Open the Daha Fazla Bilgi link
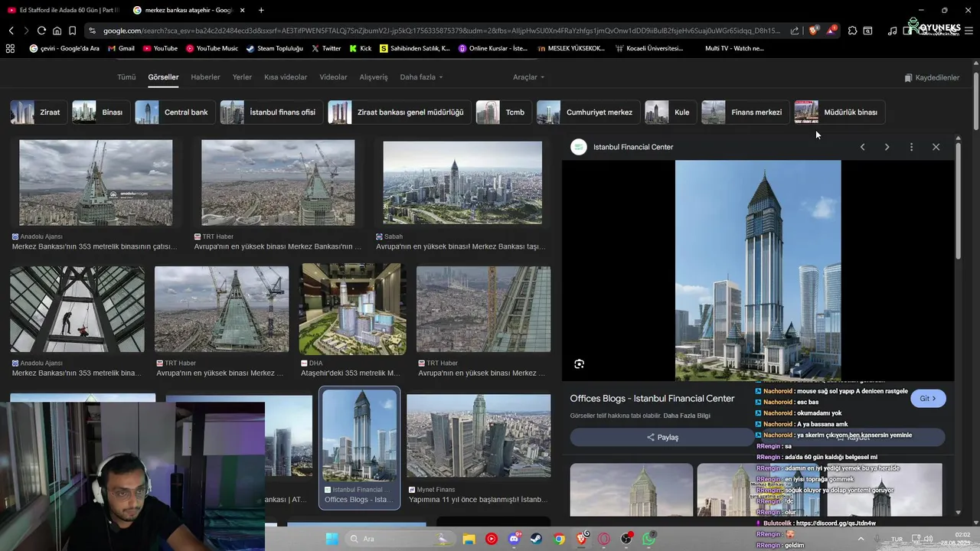This screenshot has height=551, width=980. (x=687, y=416)
